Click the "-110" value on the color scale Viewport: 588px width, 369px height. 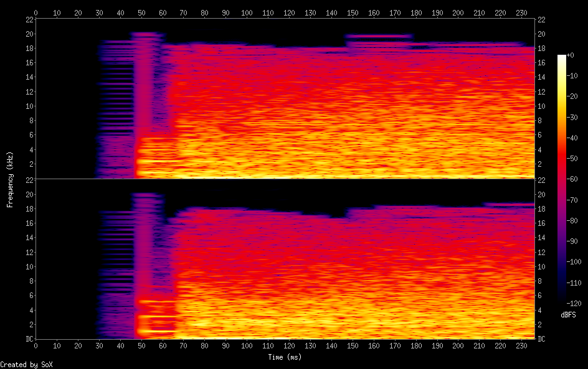[574, 283]
